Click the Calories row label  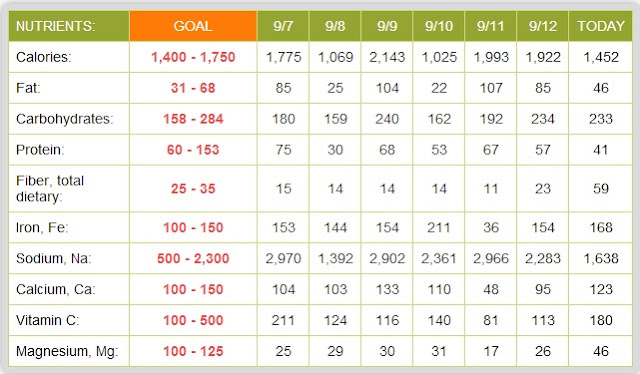tap(44, 57)
